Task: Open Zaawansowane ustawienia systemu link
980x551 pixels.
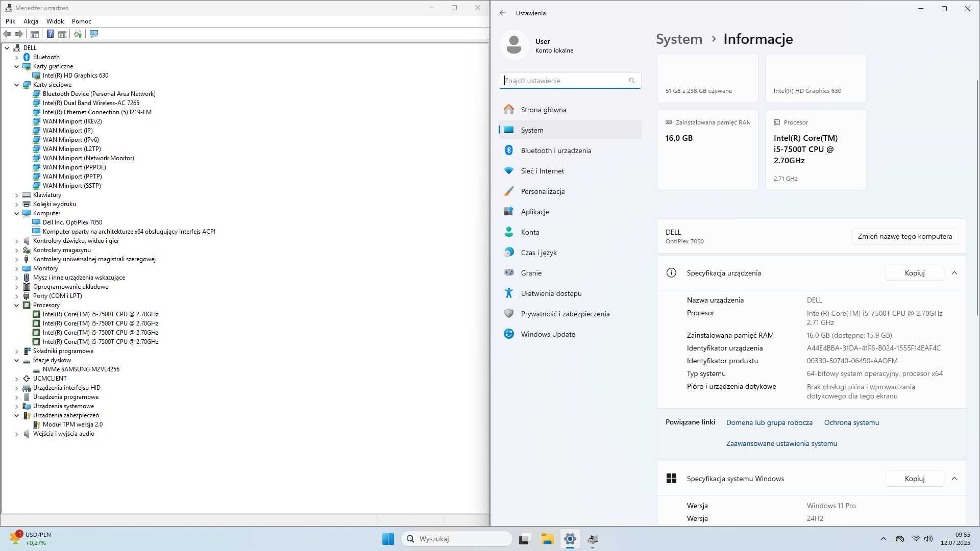Action: (781, 443)
